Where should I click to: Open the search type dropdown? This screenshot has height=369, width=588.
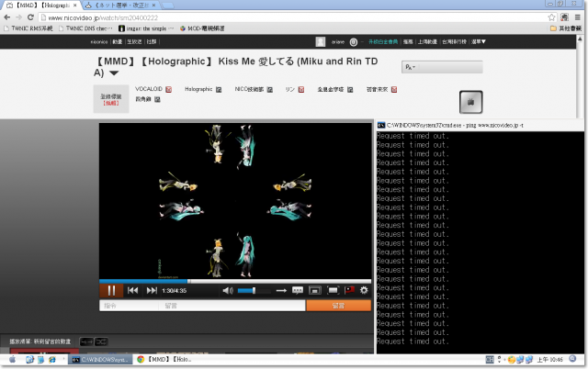411,67
